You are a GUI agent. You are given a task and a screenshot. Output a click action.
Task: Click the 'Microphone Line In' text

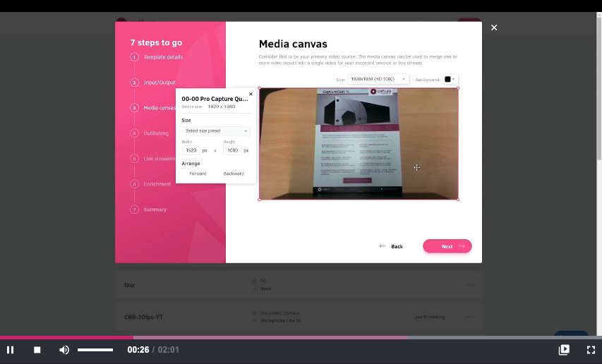click(280, 321)
